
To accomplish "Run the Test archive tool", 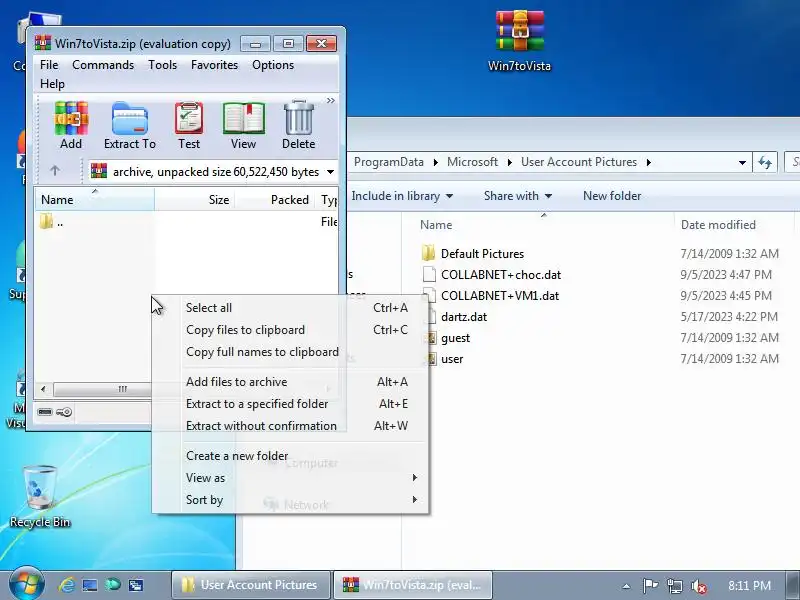I will click(x=189, y=126).
